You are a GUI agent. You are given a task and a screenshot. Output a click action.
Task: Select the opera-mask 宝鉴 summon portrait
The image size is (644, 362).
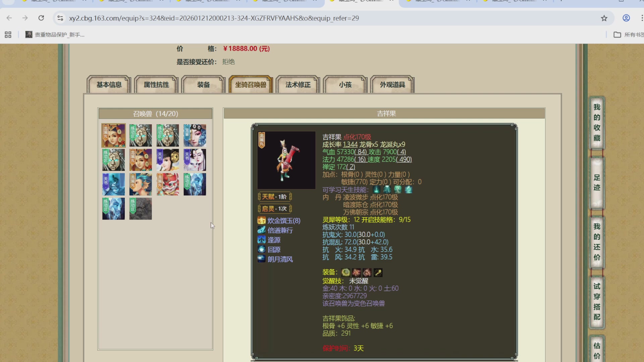(195, 135)
